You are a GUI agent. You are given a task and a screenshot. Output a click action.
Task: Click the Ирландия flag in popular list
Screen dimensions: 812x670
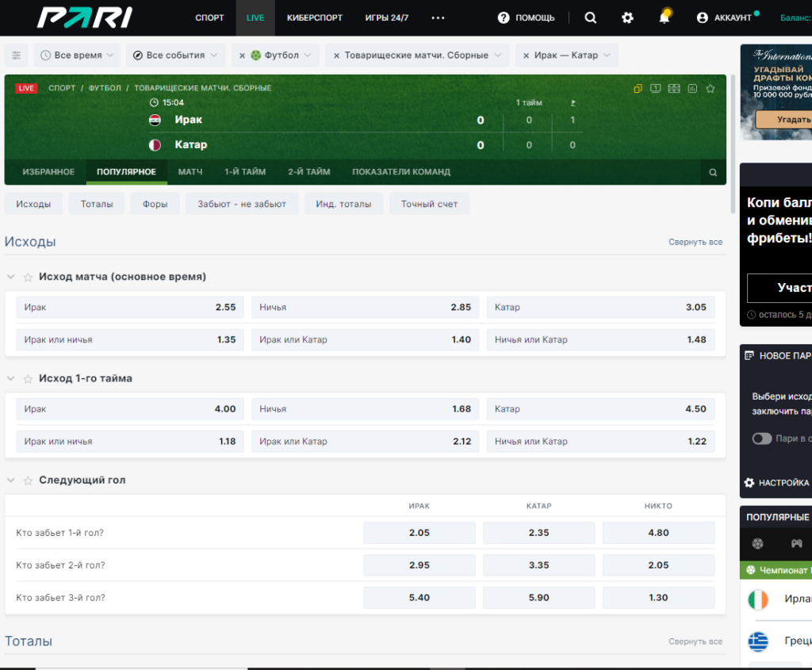(758, 599)
